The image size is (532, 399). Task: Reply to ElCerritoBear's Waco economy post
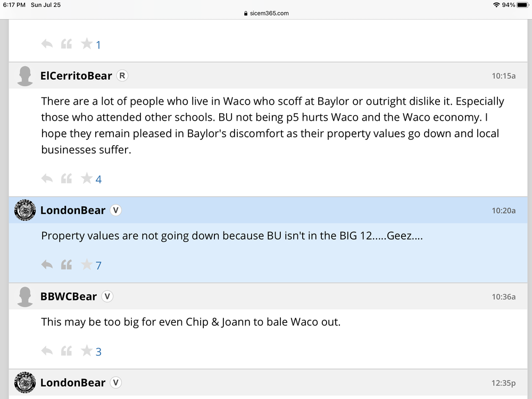[47, 179]
